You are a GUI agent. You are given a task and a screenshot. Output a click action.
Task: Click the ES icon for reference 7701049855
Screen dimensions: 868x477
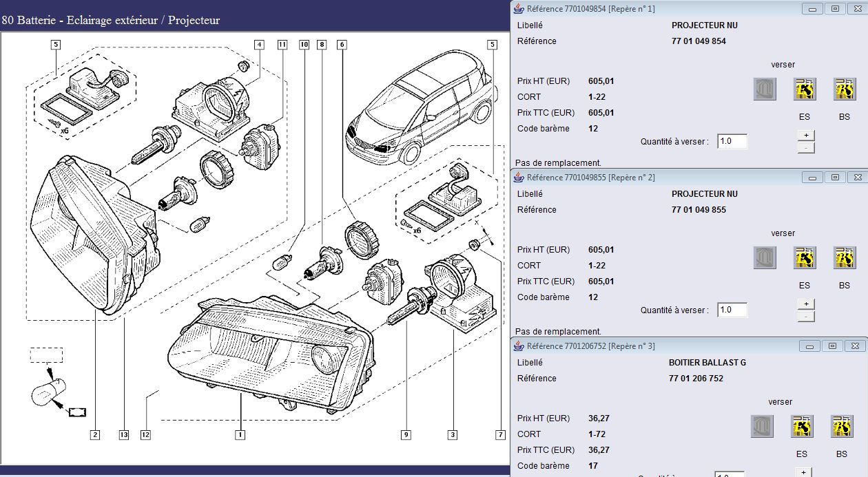point(805,258)
